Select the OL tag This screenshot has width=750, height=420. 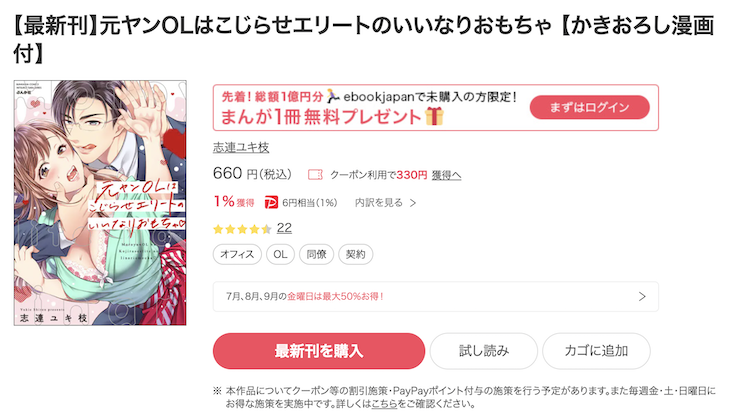click(280, 254)
